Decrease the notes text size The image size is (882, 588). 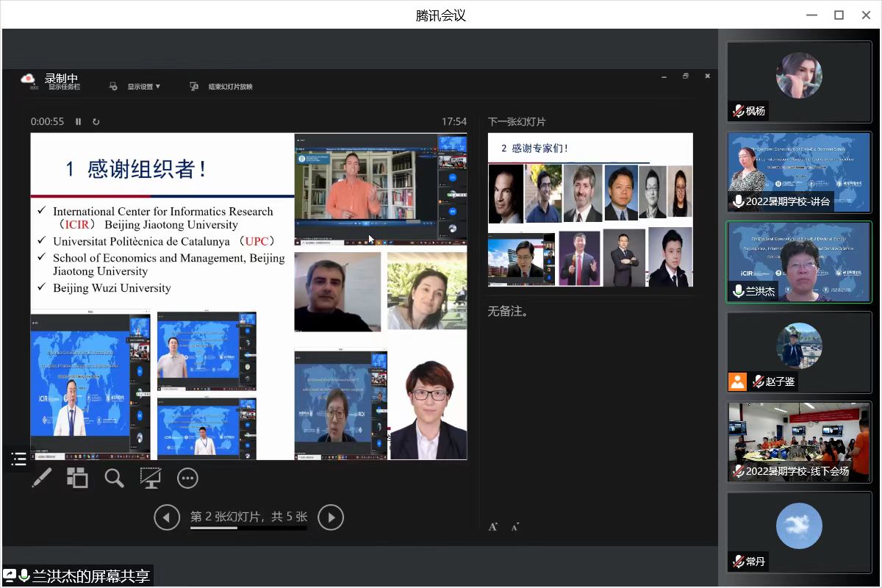[515, 526]
